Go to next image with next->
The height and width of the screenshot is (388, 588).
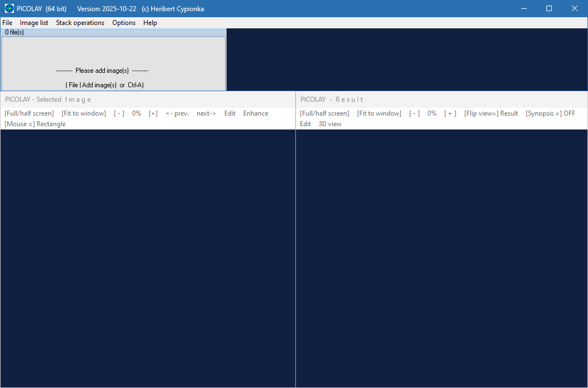206,113
